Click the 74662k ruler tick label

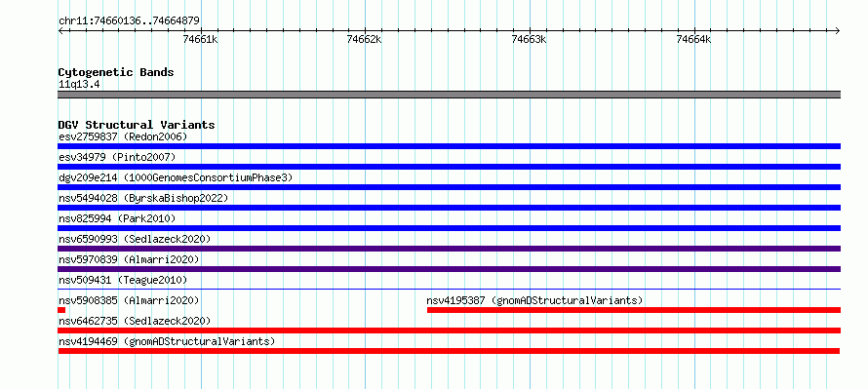pyautogui.click(x=364, y=39)
